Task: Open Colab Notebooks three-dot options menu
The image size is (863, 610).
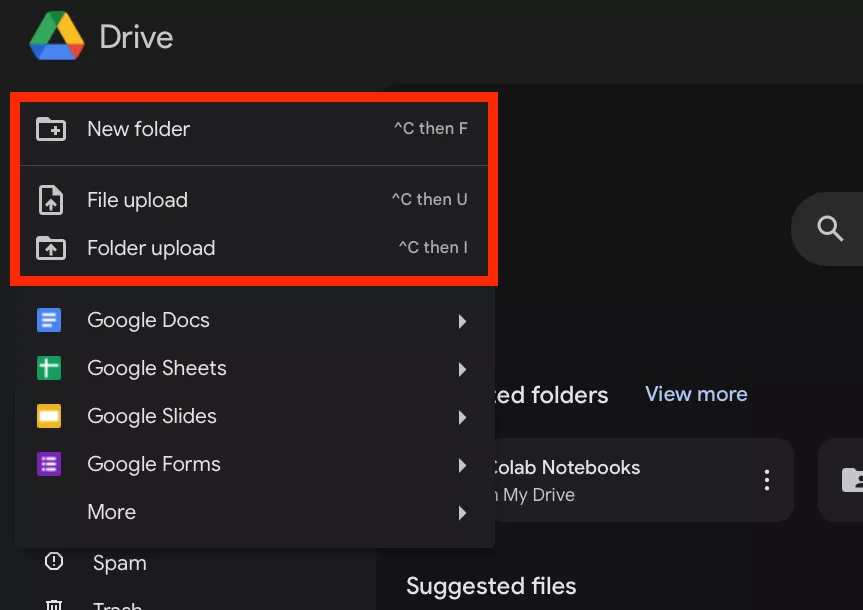Action: pos(766,480)
